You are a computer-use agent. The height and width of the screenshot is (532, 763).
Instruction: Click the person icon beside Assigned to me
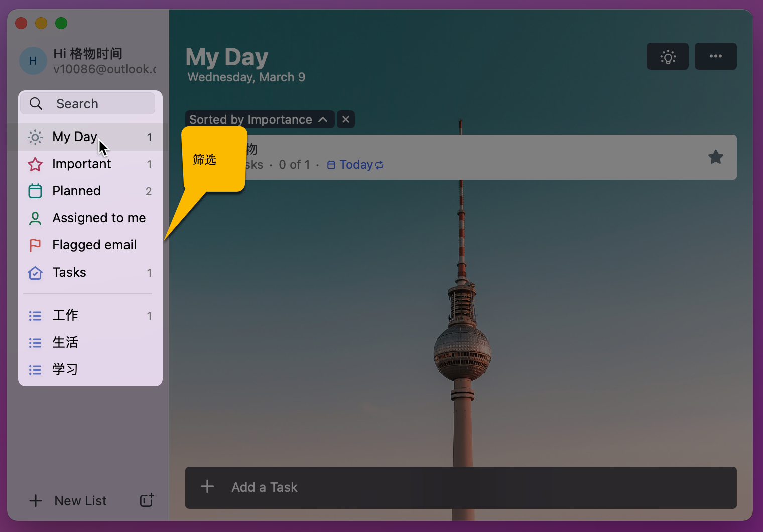click(35, 218)
